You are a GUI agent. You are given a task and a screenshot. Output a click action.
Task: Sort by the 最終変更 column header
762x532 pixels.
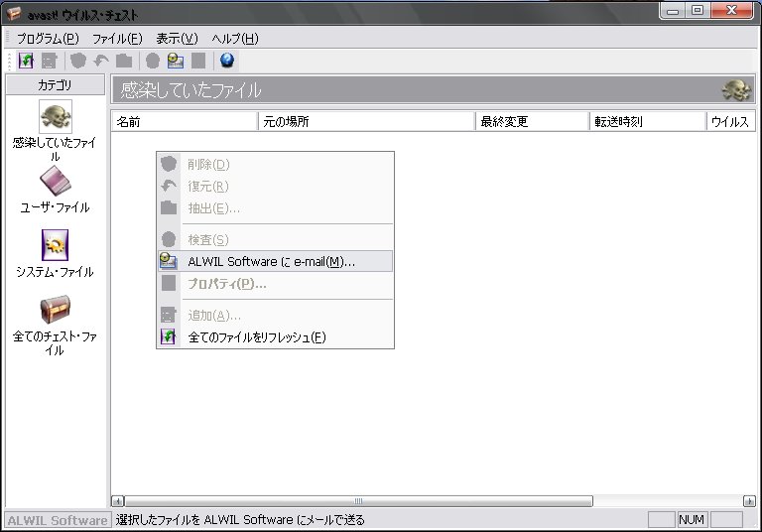pos(533,121)
